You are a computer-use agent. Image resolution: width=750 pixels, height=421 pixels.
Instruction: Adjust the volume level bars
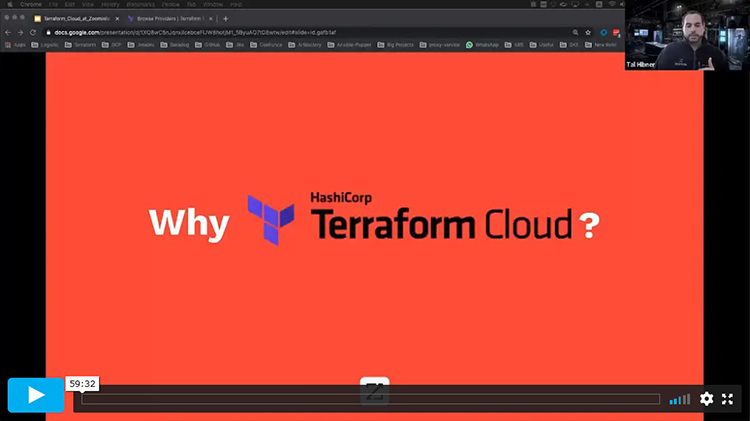tap(680, 400)
